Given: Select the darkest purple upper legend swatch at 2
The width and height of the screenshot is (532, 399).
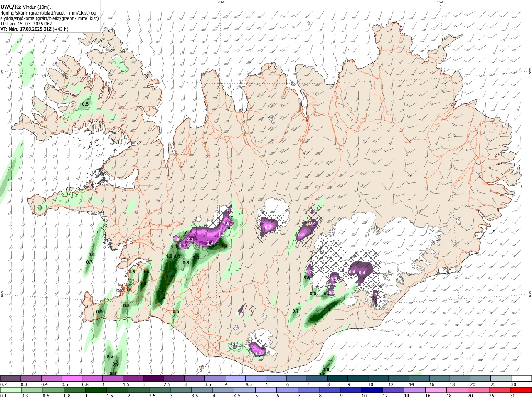Looking at the screenshot, I should (153, 378).
